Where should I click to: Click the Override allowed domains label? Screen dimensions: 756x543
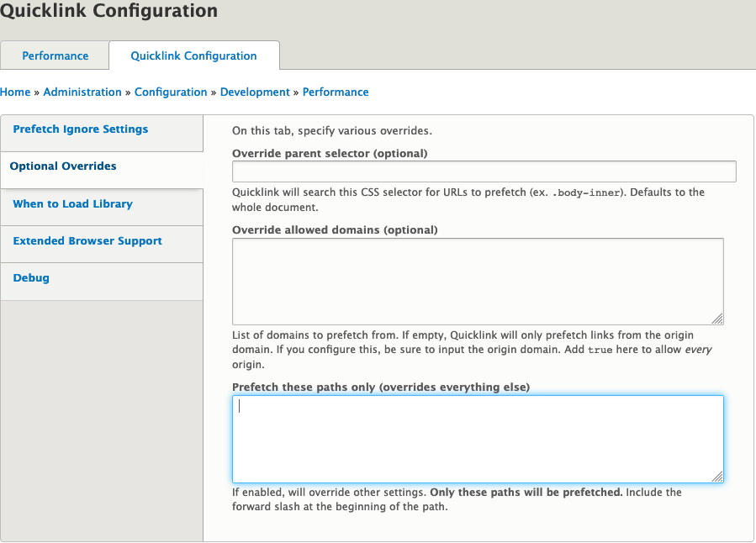click(335, 229)
